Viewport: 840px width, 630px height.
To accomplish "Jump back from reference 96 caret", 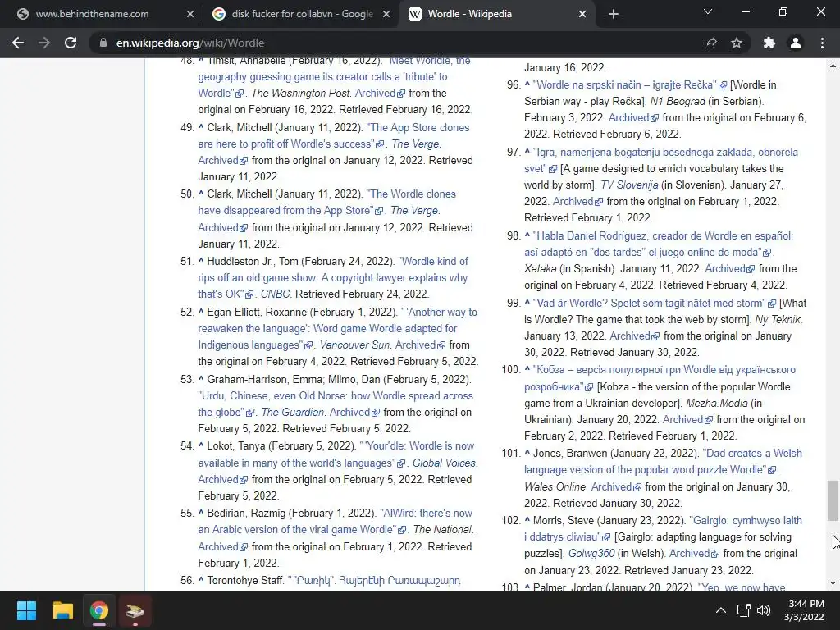I will point(527,84).
